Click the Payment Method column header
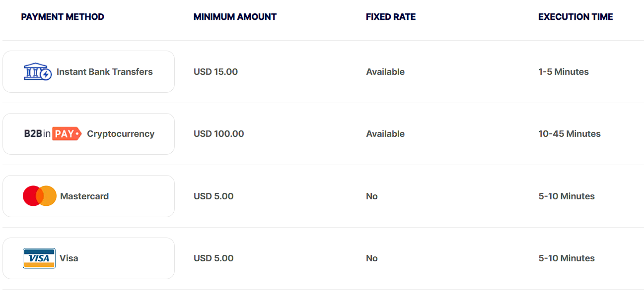This screenshot has width=644, height=300. pyautogui.click(x=63, y=17)
